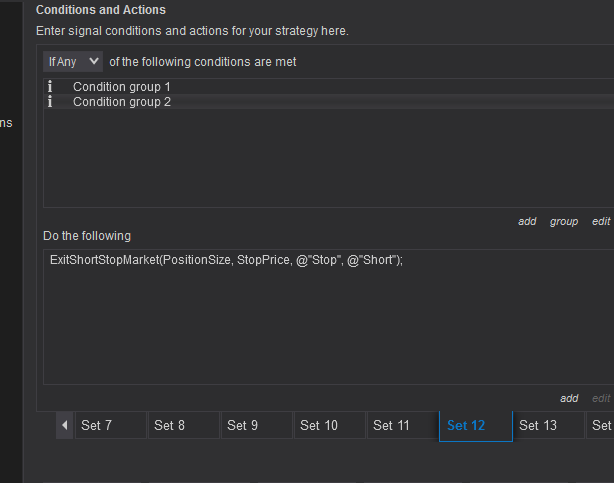The height and width of the screenshot is (483, 614).
Task: Select the ExitShortStopMarket action line
Action: tap(225, 260)
